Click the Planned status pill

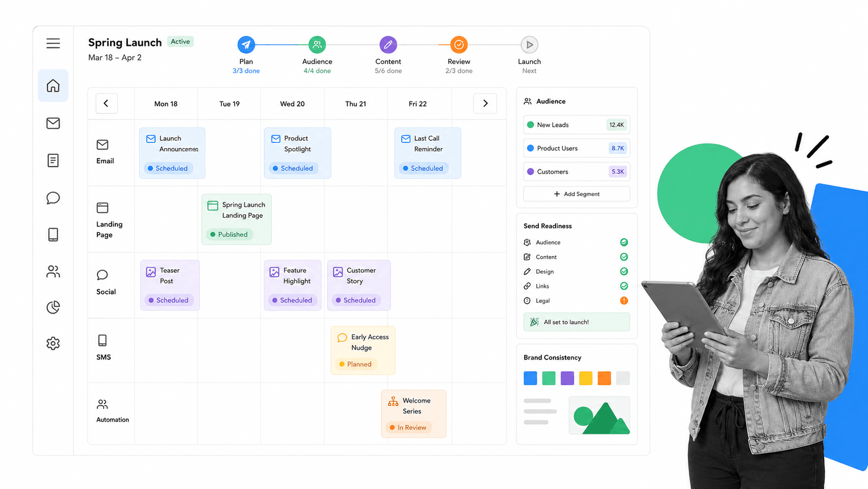pos(356,364)
